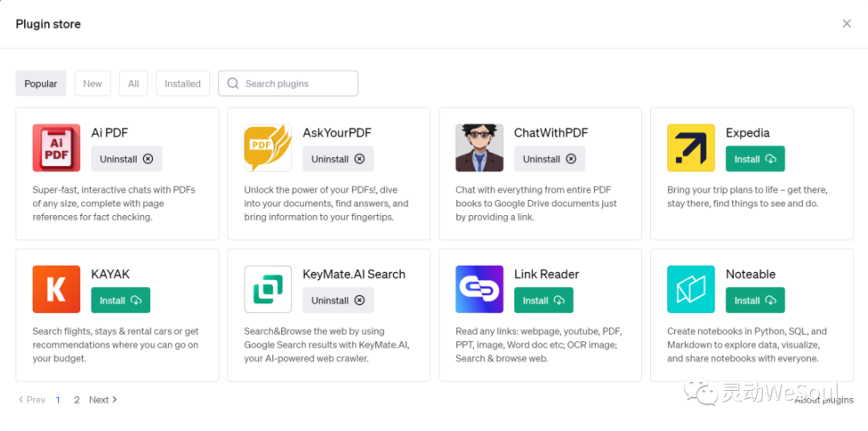
Task: Show the Installed plugins tab
Action: pyautogui.click(x=183, y=84)
